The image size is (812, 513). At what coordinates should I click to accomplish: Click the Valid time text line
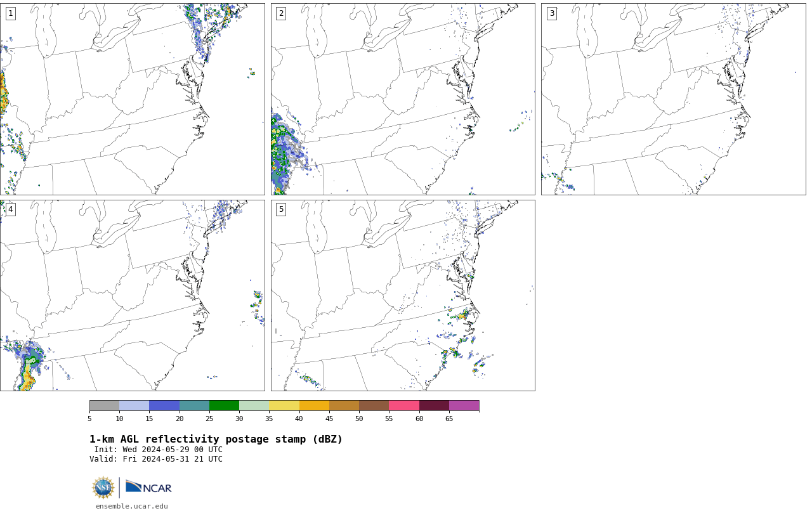click(156, 459)
